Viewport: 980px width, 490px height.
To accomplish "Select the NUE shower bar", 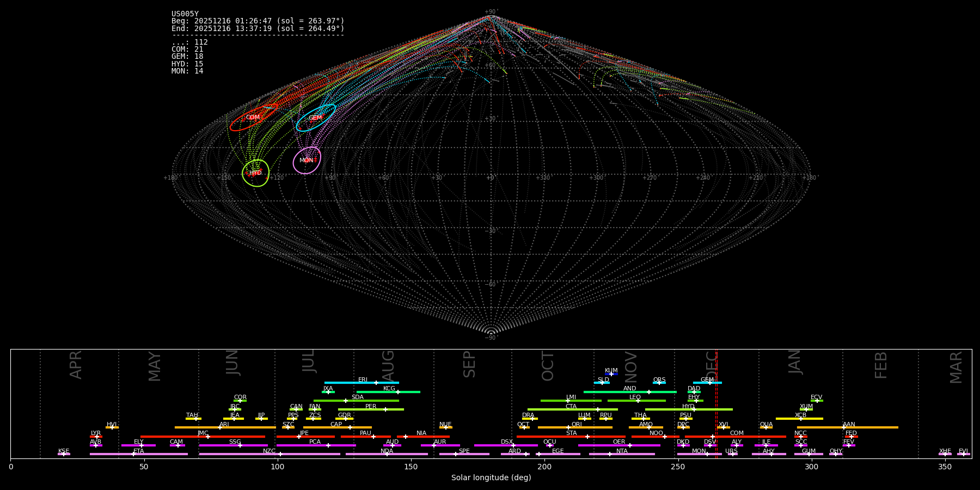I will coord(445,427).
